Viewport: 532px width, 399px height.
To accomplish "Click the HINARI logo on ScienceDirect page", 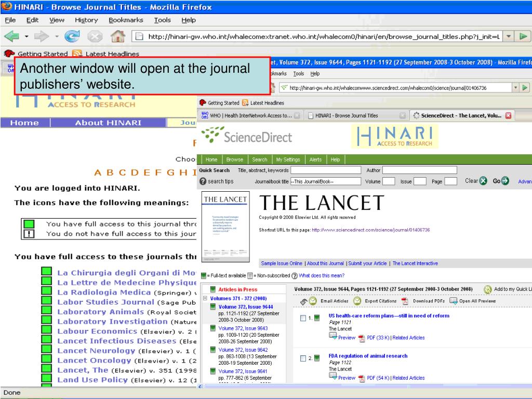I will pos(395,137).
